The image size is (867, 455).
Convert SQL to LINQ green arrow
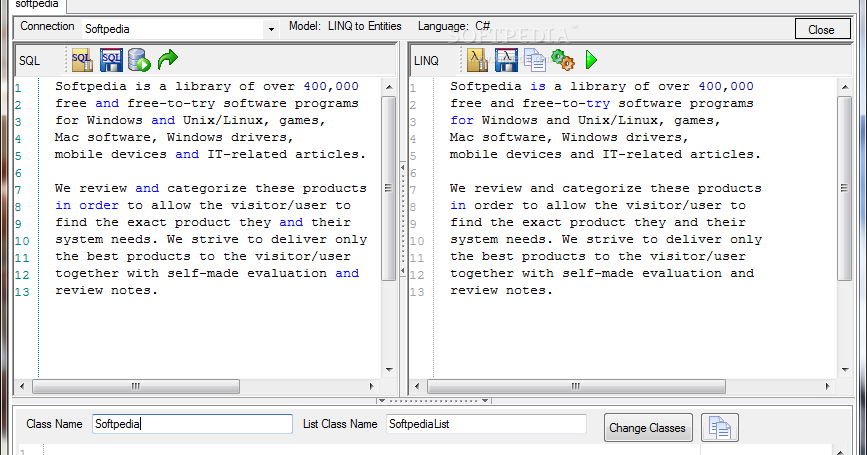tap(168, 59)
